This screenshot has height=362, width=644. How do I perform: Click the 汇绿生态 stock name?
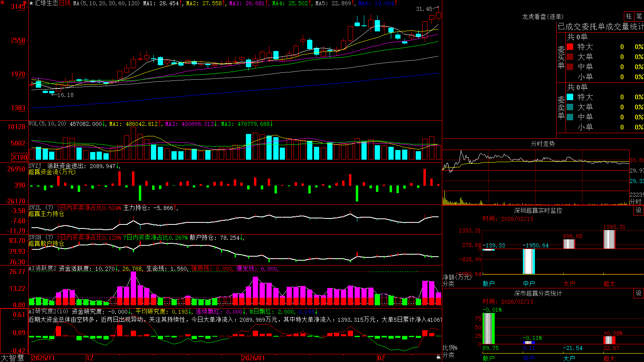pyautogui.click(x=46, y=3)
